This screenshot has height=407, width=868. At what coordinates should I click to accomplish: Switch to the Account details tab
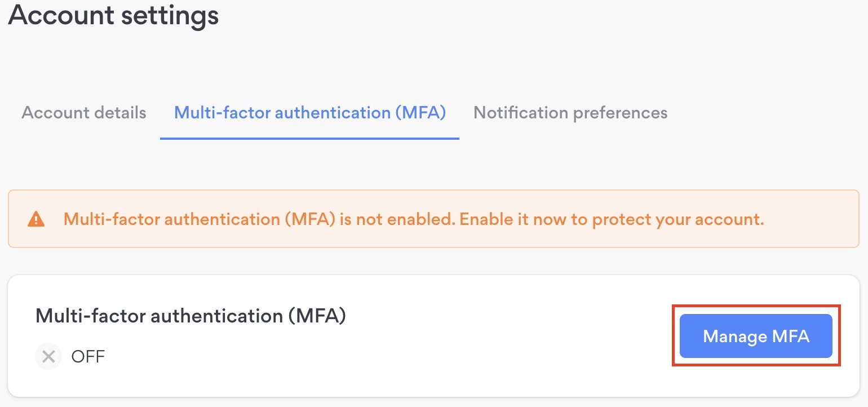coord(83,113)
